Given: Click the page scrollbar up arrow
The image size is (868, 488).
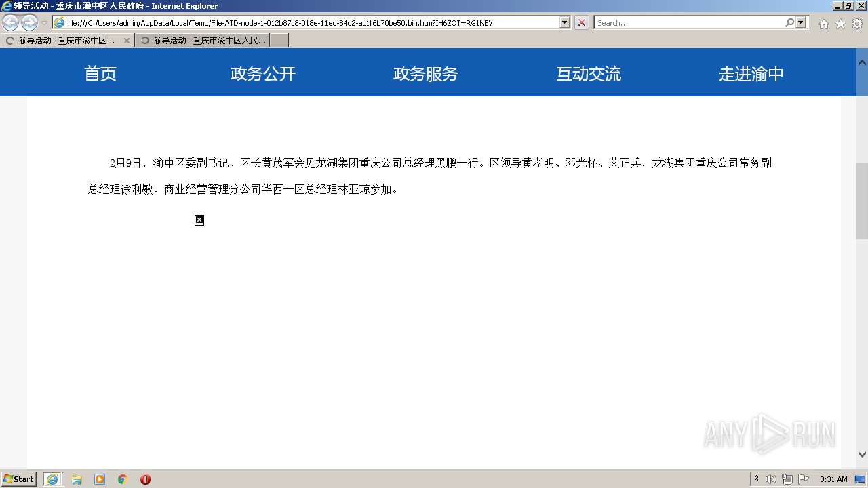Looking at the screenshot, I should coord(862,62).
